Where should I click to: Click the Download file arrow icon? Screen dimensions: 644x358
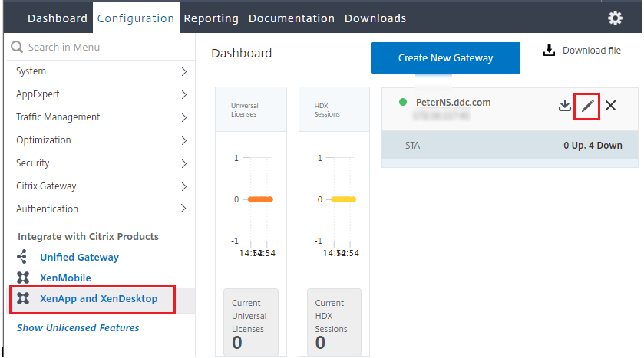(549, 51)
